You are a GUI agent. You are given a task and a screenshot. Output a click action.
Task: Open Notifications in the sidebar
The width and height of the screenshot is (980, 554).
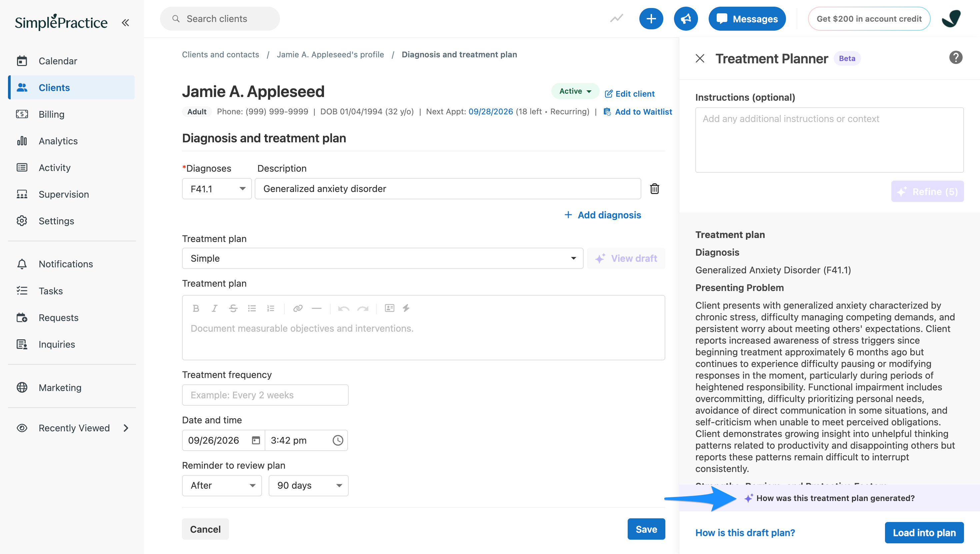click(72, 264)
